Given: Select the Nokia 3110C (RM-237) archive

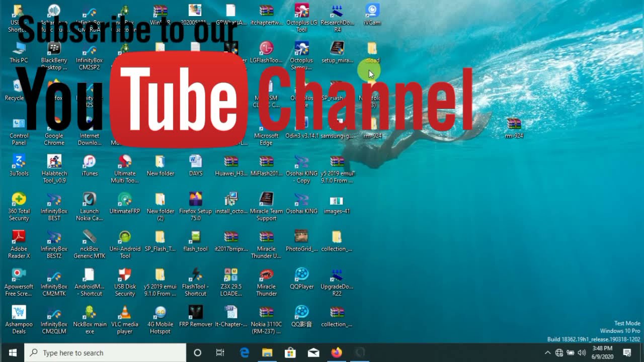Looking at the screenshot, I should click(266, 320).
